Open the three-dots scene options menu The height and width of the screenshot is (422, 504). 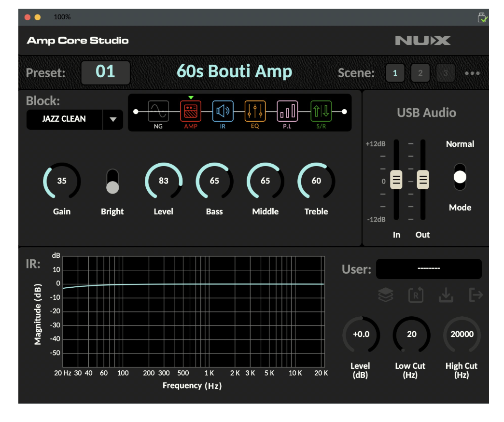472,73
